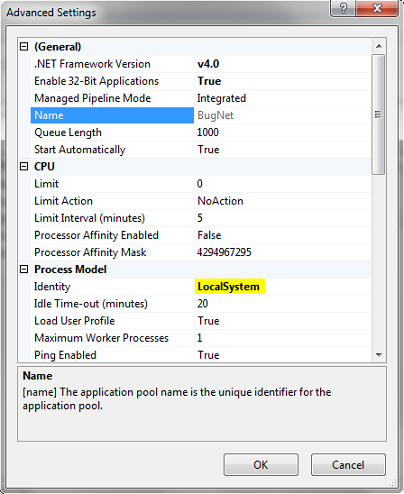The image size is (404, 494).
Task: Click the LocalSystem identity value
Action: (228, 287)
